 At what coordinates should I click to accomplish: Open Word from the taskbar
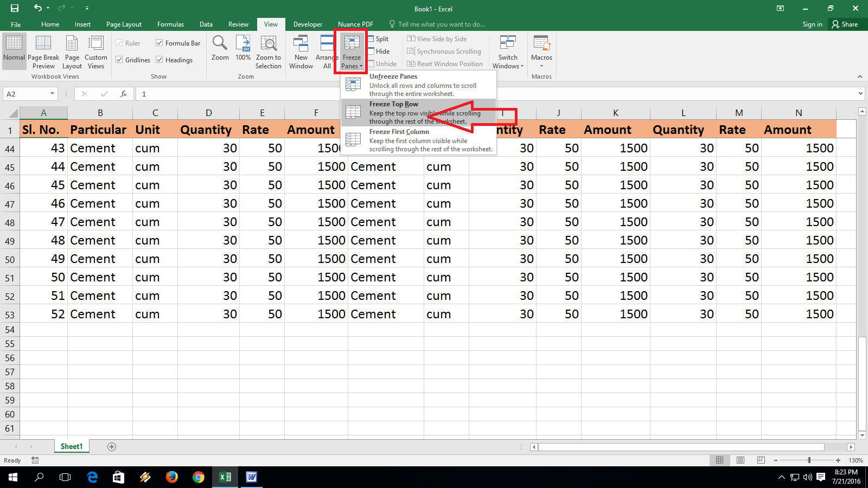[251, 477]
